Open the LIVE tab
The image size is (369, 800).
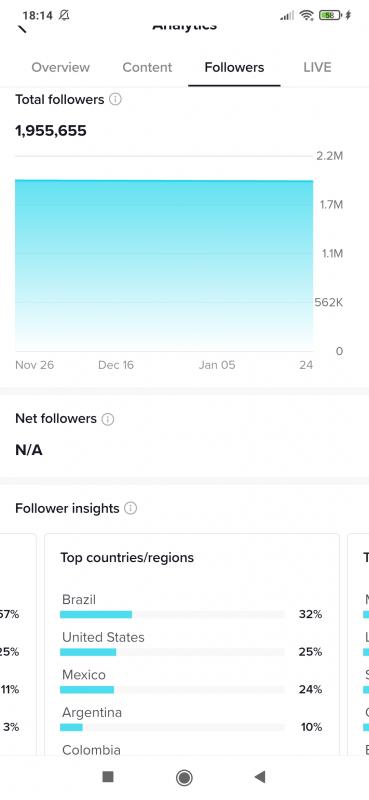click(x=317, y=67)
